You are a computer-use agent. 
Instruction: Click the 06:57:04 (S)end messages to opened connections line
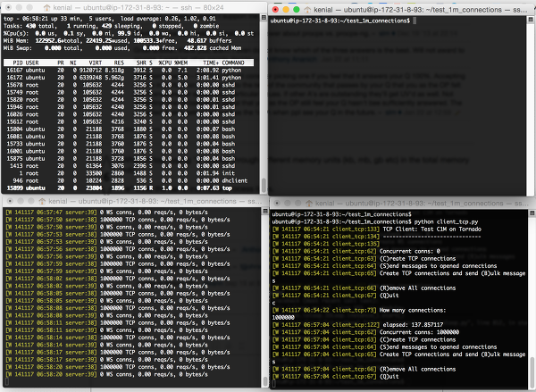point(384,346)
